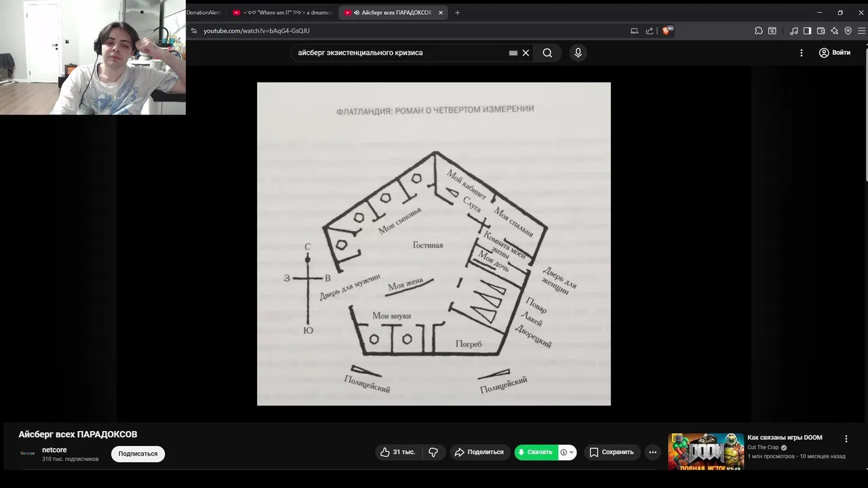Switch to the "Where am I?" dreamcore tab
Screen dimensions: 868x488
281,12
